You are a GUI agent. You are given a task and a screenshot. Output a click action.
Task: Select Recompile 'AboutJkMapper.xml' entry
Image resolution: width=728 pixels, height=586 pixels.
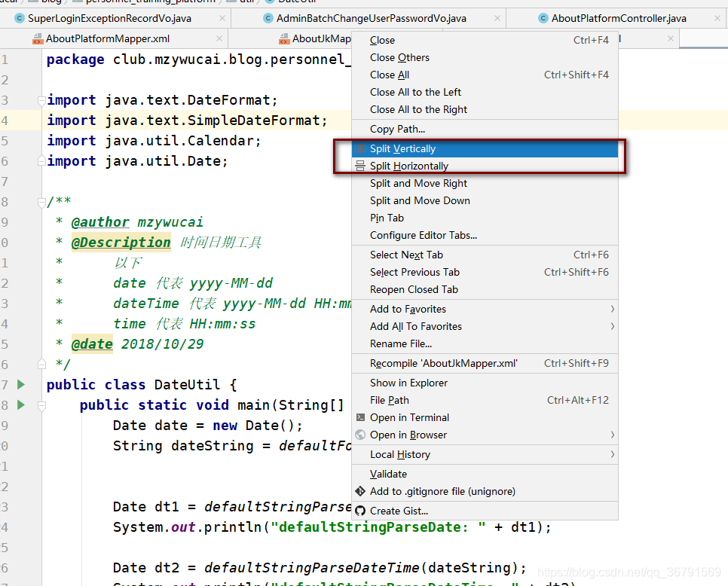pos(485,363)
